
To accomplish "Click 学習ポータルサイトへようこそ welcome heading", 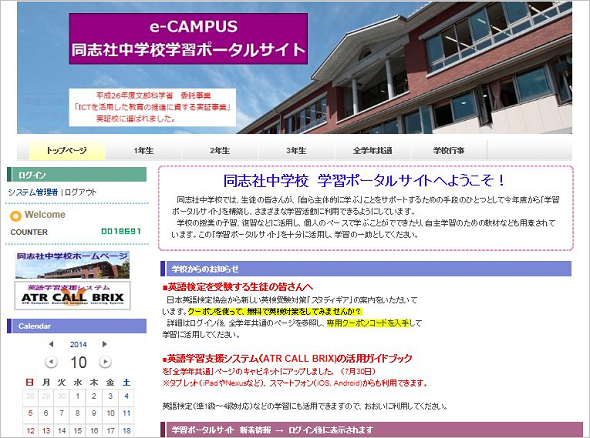I will tap(364, 181).
